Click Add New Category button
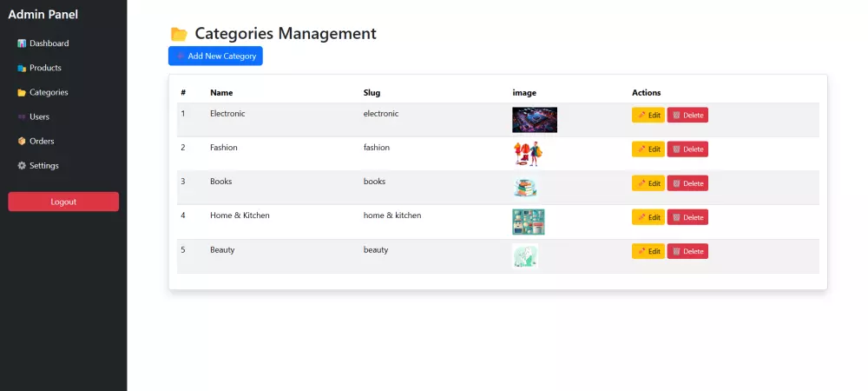 point(215,56)
